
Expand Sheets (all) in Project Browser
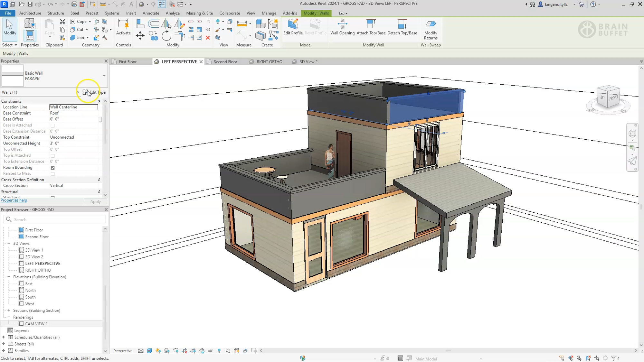point(4,344)
